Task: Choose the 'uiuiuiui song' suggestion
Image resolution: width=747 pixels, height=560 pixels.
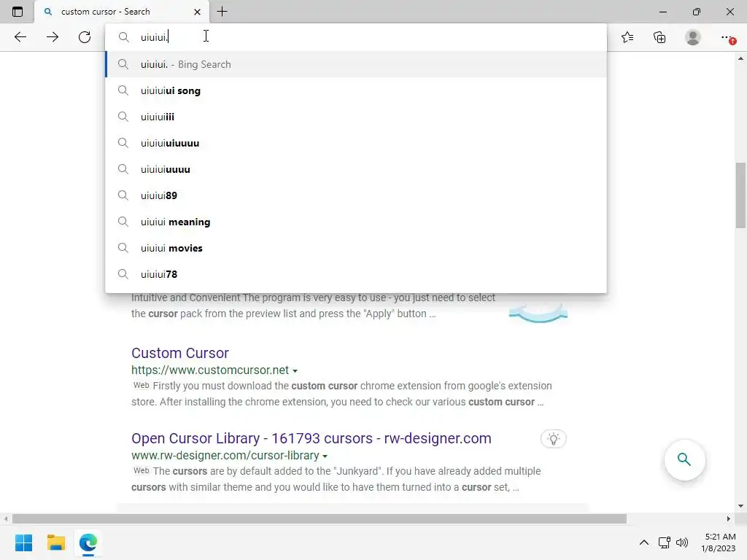Action: coord(356,90)
